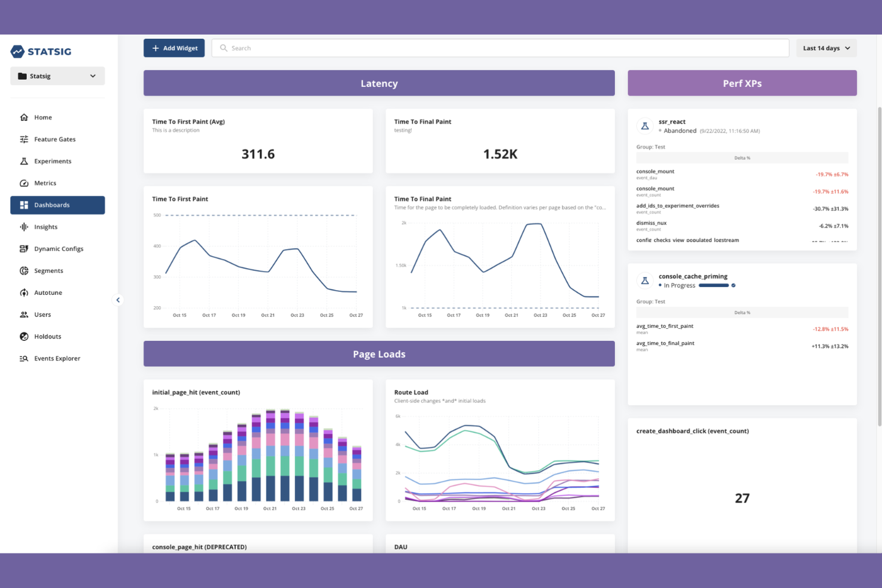Click the folder icon in project selector

pos(22,76)
